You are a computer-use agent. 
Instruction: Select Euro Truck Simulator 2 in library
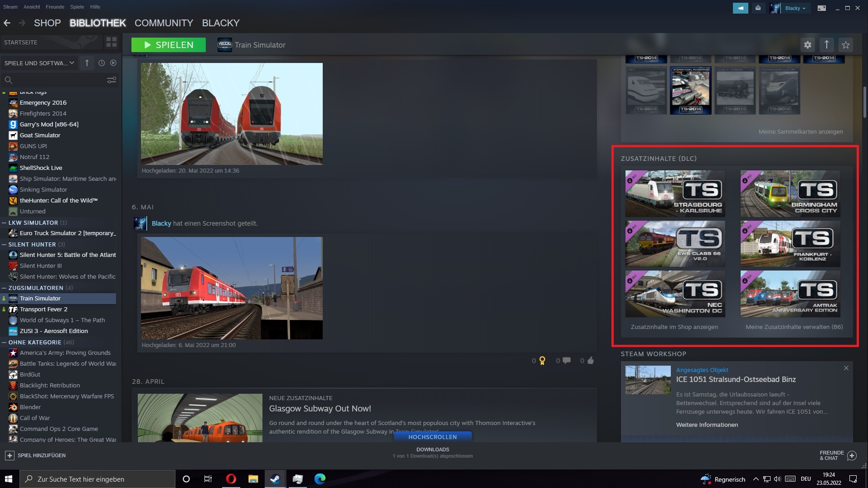pyautogui.click(x=59, y=233)
